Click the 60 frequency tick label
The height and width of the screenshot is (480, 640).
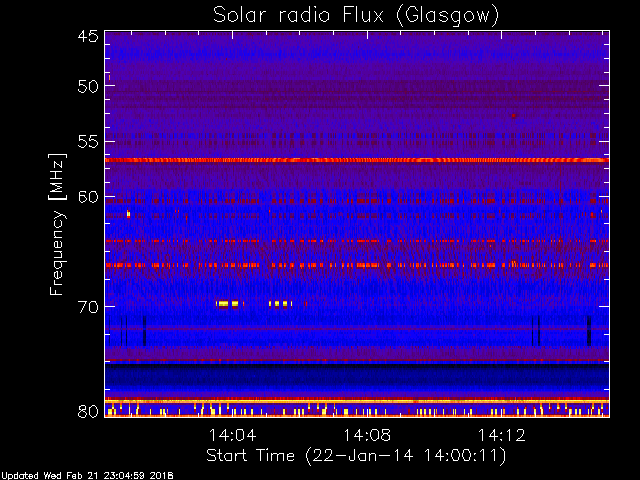[x=88, y=197]
